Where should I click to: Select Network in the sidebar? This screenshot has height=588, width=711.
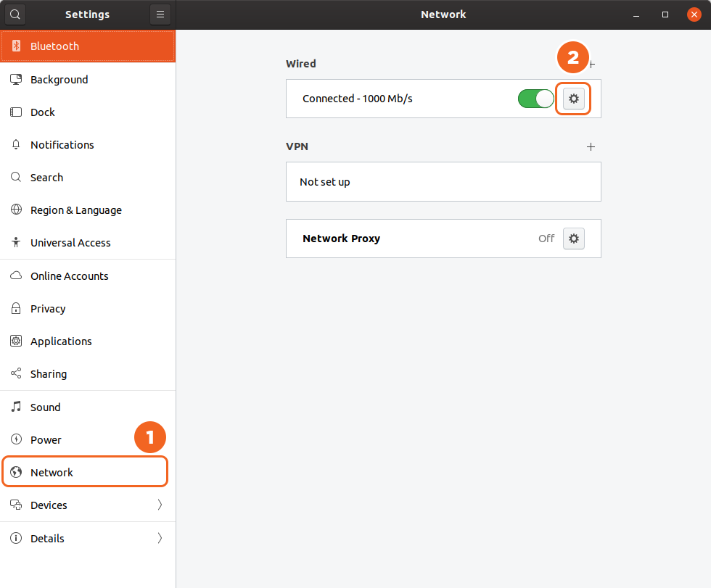click(52, 473)
